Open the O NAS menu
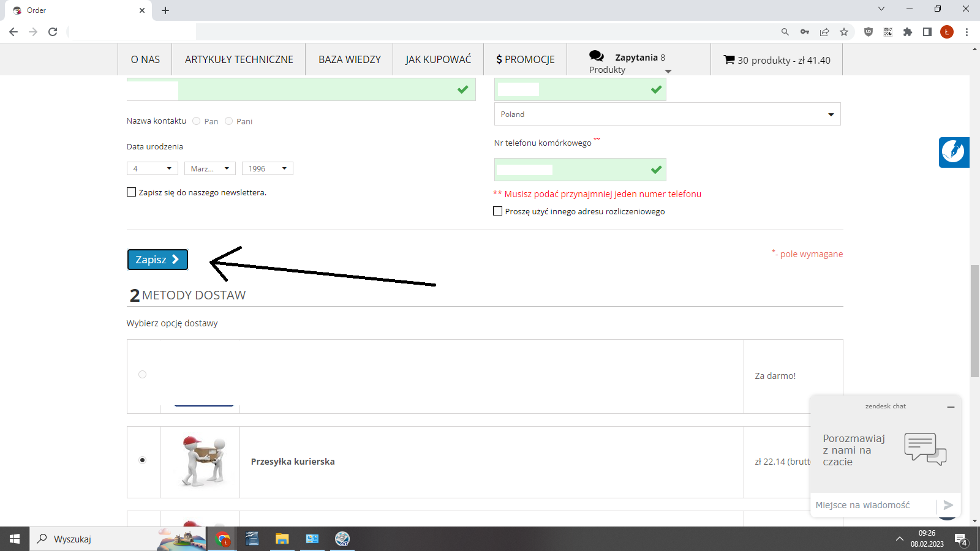Screen dimensions: 980x551 coord(145,59)
